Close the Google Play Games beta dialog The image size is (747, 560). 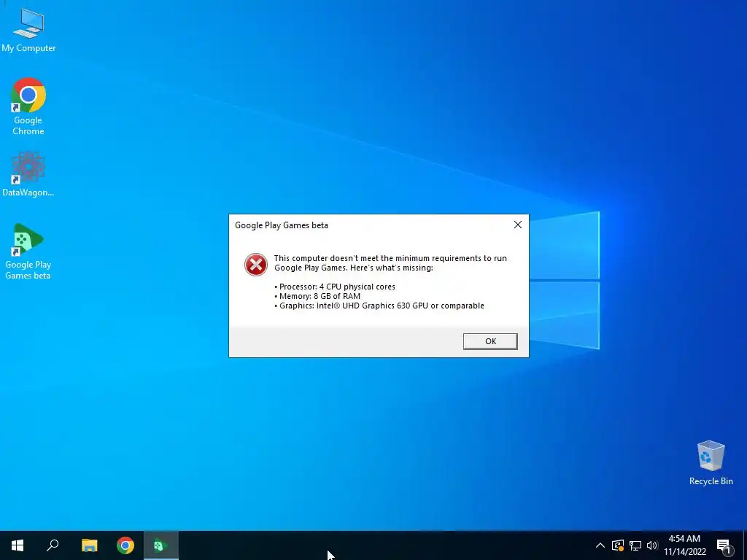(518, 225)
